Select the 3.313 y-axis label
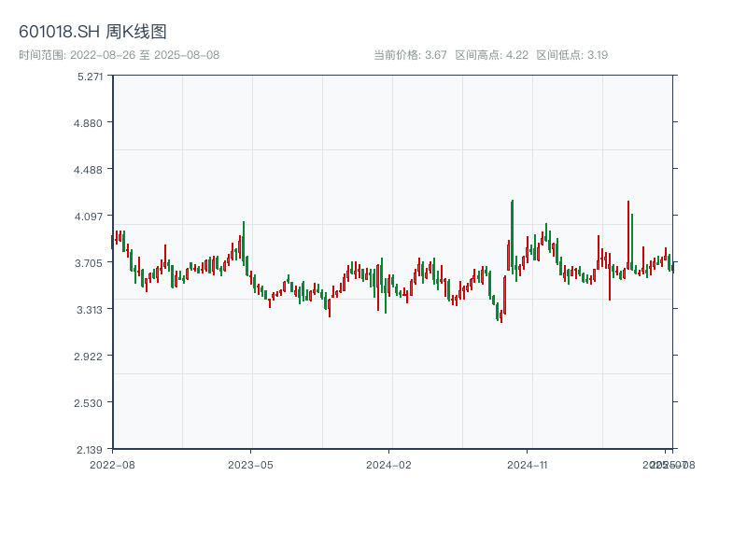 coord(90,309)
